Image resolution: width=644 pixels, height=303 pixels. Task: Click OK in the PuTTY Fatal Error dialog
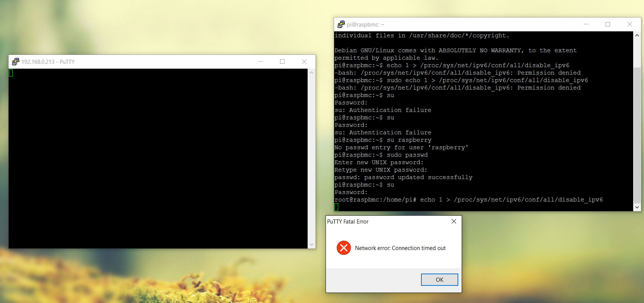[439, 279]
